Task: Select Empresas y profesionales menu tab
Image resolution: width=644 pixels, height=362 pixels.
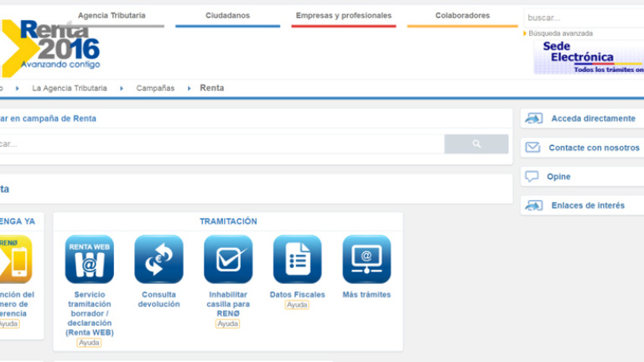Action: (343, 16)
